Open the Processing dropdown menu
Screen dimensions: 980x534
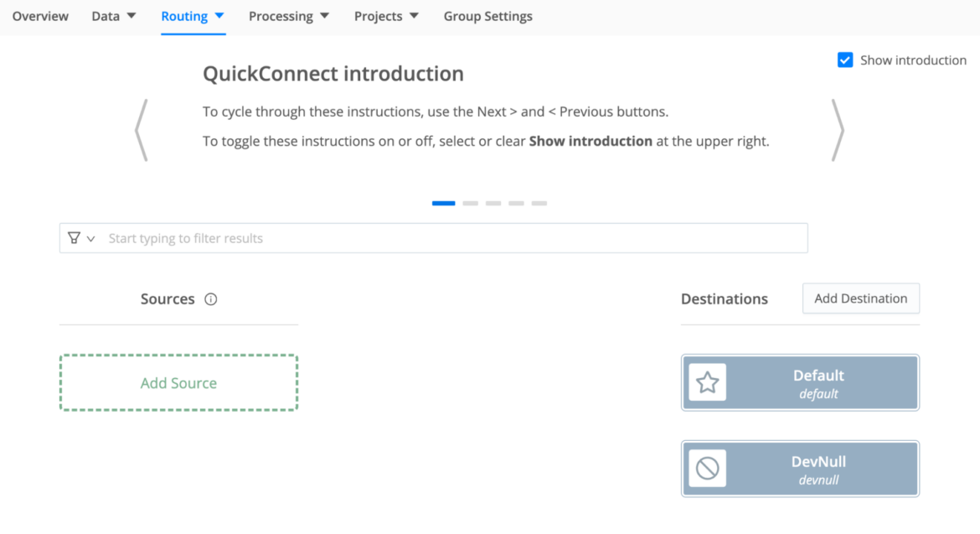click(x=289, y=16)
